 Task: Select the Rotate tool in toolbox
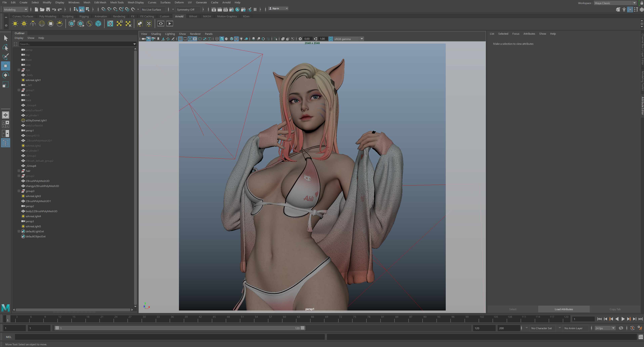coord(6,75)
